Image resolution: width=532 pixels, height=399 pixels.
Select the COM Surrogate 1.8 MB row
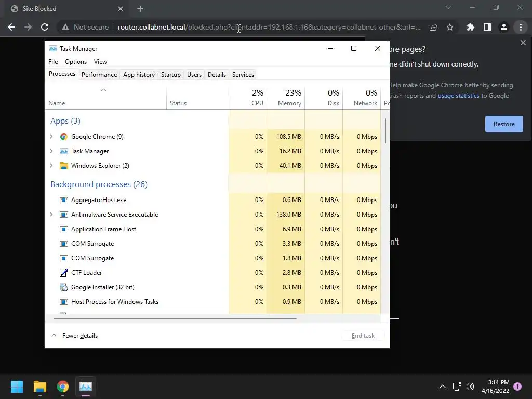click(212, 258)
